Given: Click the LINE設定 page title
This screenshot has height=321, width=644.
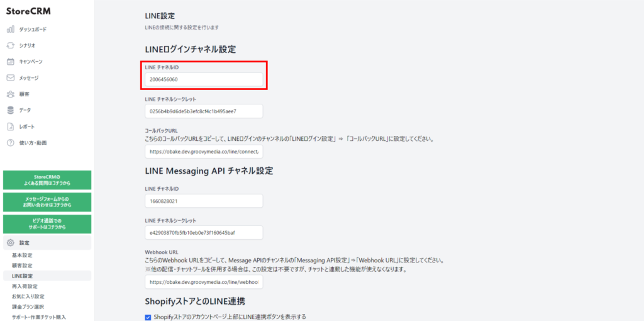Looking at the screenshot, I should (x=160, y=16).
